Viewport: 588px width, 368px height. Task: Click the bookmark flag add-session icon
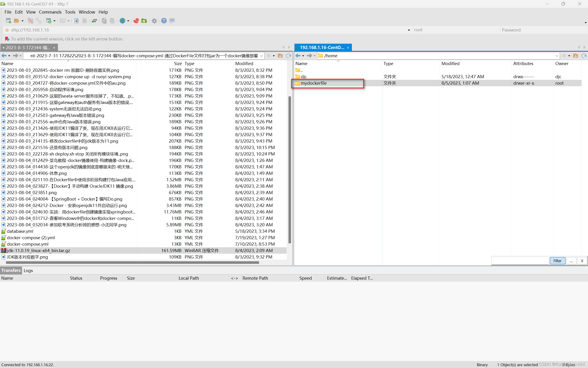click(7, 39)
